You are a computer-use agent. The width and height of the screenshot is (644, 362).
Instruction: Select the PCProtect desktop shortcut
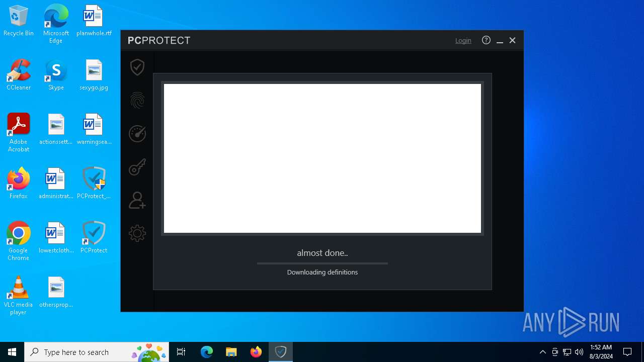pos(94,238)
